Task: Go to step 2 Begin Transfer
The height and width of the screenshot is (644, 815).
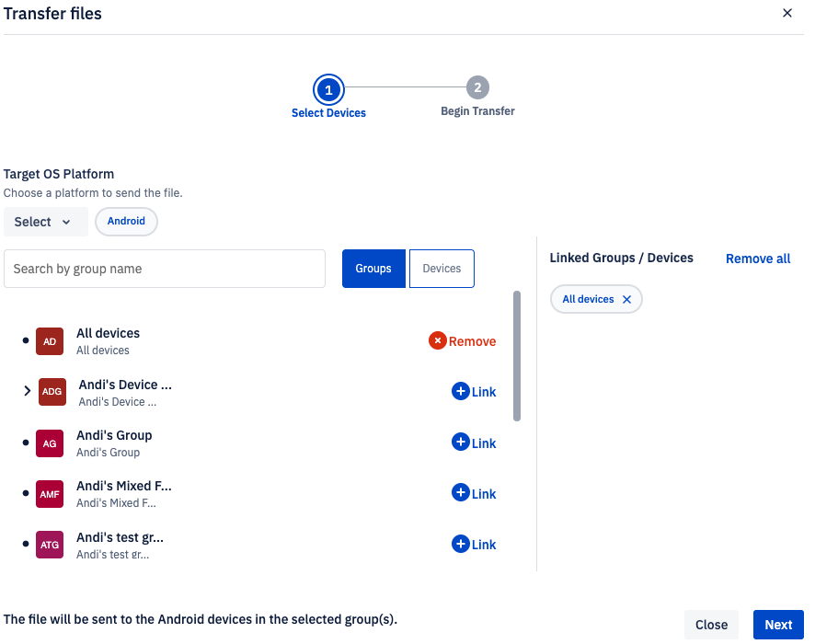Action: click(x=477, y=88)
